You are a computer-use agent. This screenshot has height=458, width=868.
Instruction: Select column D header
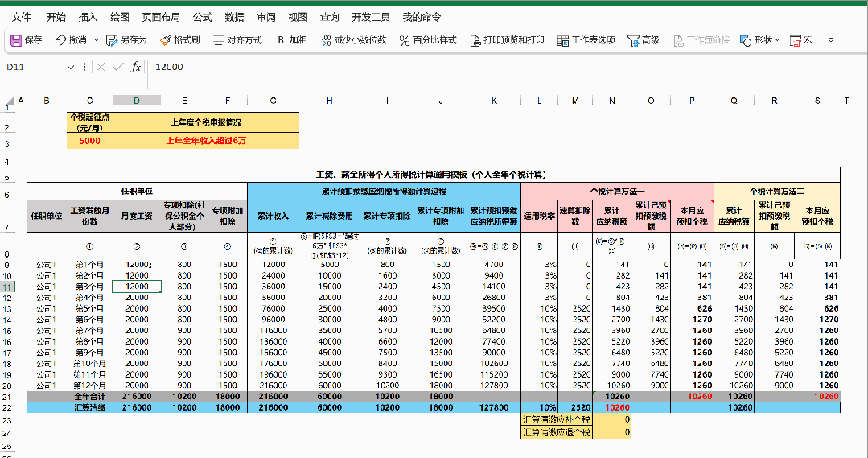(x=137, y=101)
